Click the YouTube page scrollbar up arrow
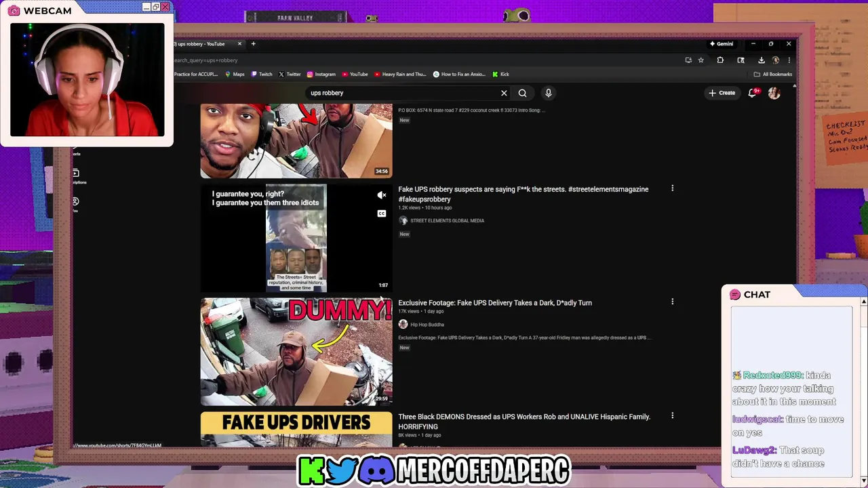 click(x=794, y=87)
